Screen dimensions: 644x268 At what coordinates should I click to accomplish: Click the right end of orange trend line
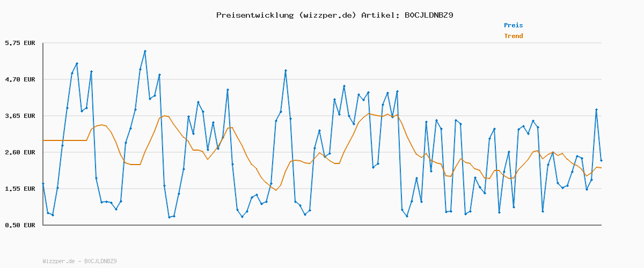point(601,168)
